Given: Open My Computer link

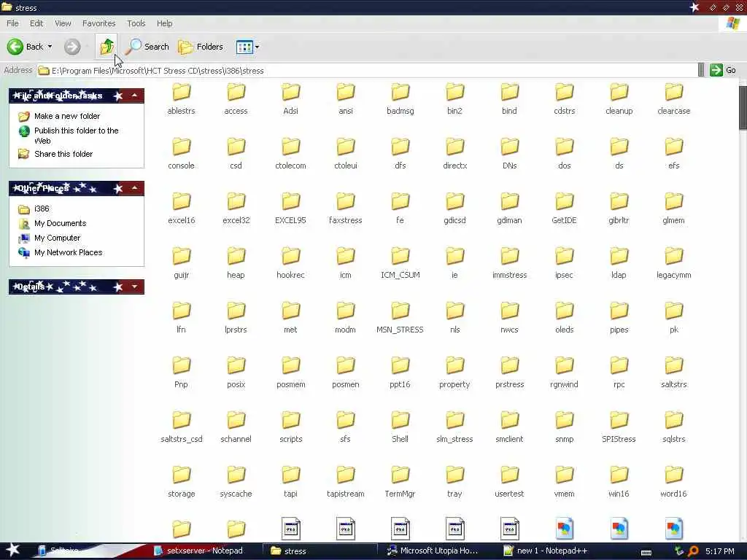Looking at the screenshot, I should point(57,238).
